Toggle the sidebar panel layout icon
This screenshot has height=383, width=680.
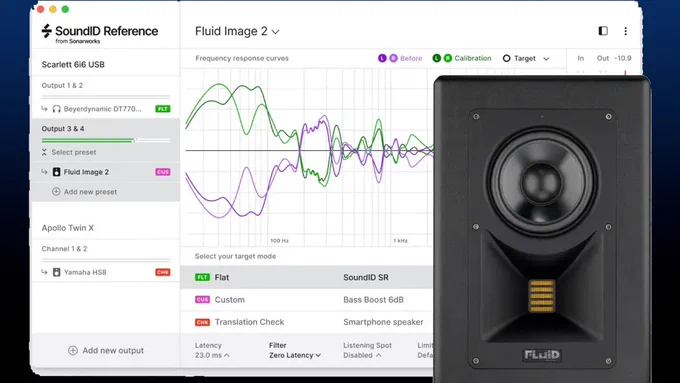click(x=603, y=31)
